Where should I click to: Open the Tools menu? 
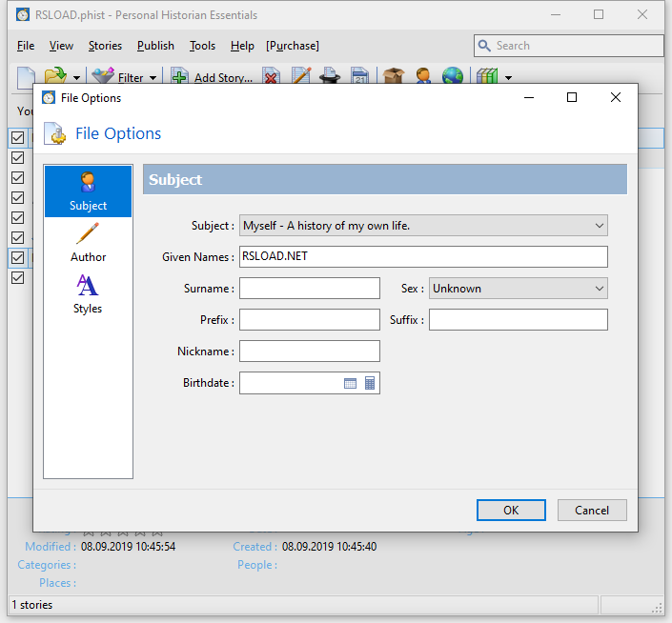tap(202, 46)
